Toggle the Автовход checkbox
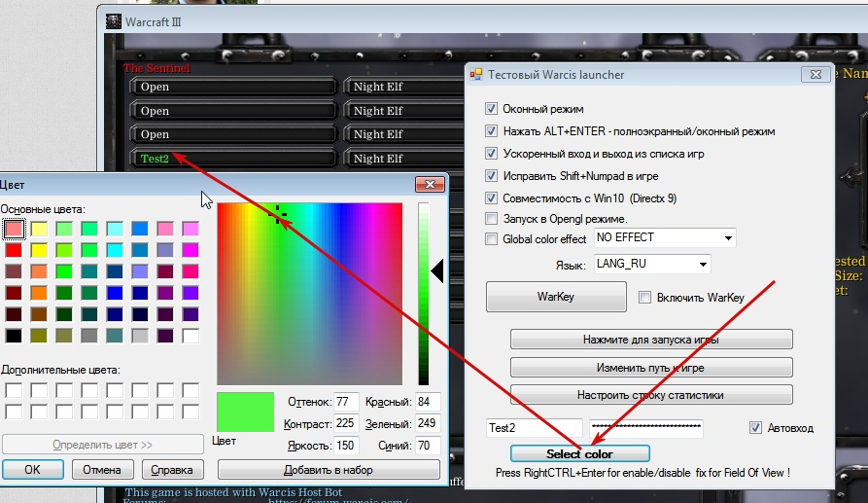 tap(755, 428)
